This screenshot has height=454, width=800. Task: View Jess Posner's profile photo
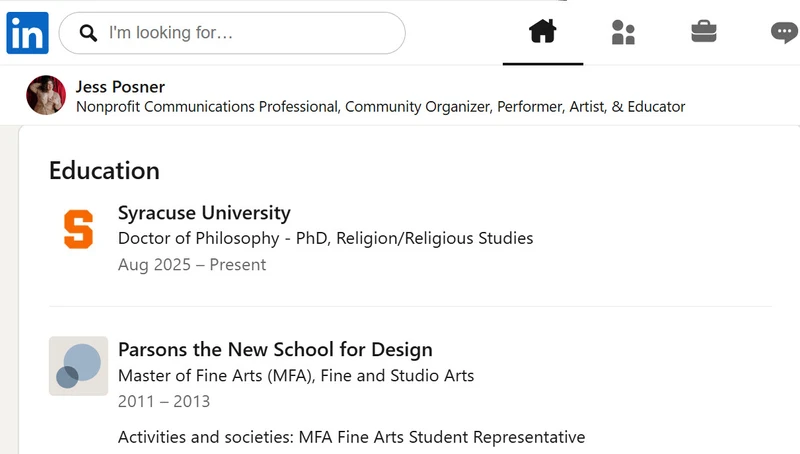[46, 95]
